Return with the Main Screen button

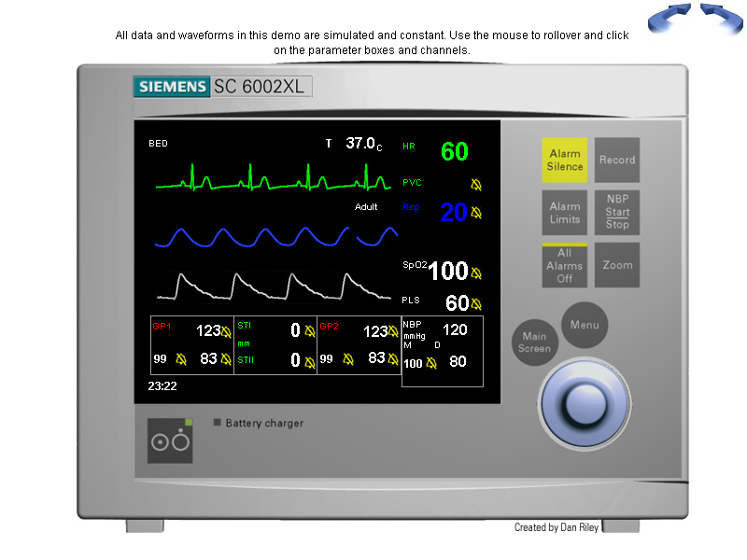point(534,343)
